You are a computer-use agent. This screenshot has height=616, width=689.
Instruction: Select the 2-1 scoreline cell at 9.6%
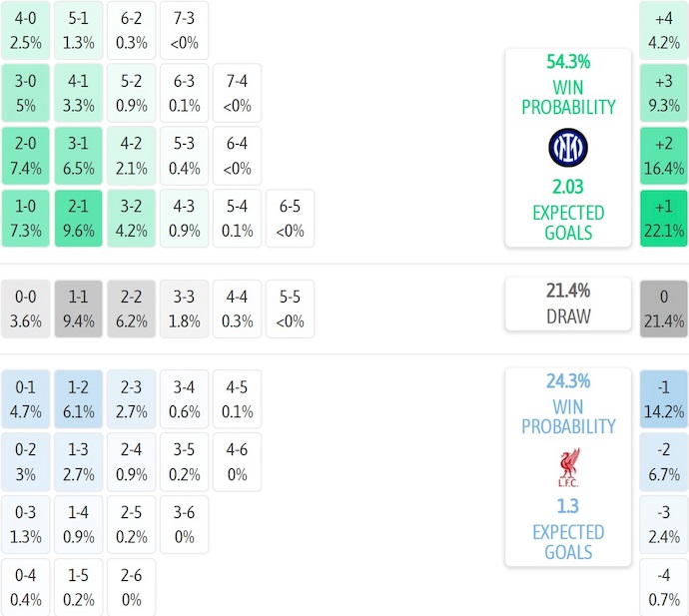[79, 218]
